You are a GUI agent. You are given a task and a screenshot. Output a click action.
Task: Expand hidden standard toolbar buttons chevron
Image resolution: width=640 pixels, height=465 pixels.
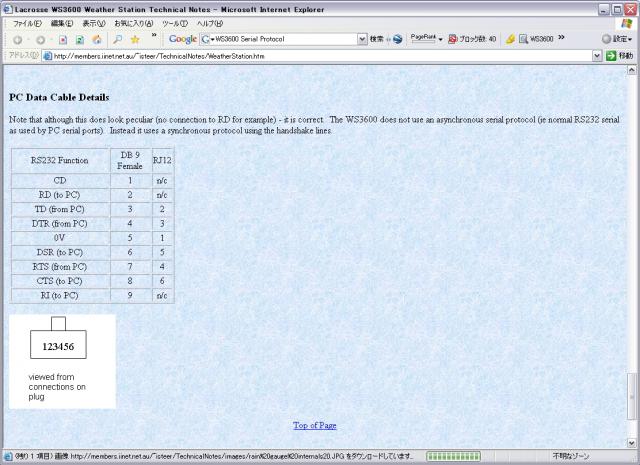(x=154, y=36)
